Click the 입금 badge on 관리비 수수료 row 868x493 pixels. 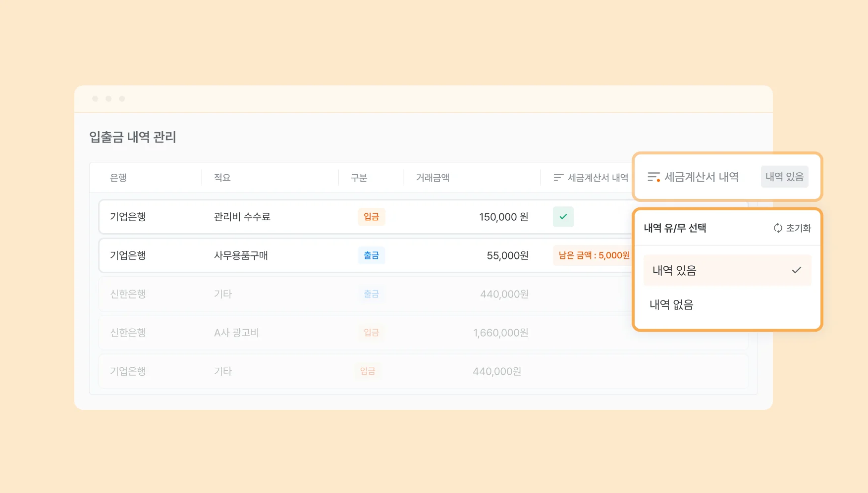pos(371,217)
